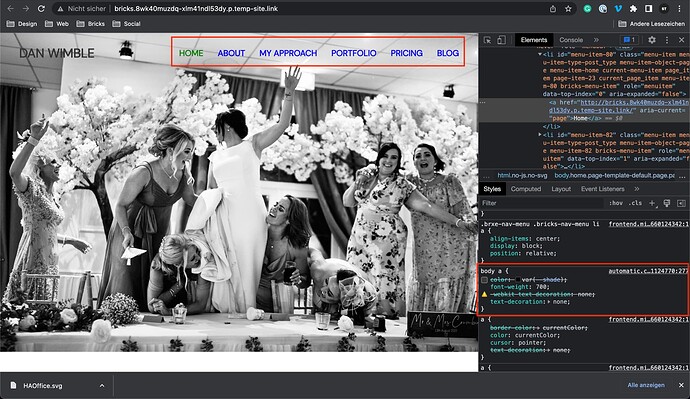690x399 pixels.
Task: Open the share page icon in address bar
Action: [553, 8]
